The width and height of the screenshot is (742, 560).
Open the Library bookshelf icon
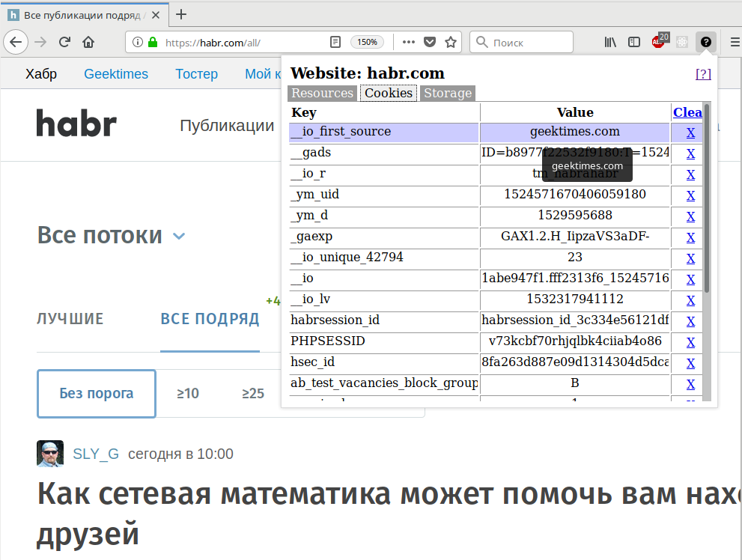[610, 42]
